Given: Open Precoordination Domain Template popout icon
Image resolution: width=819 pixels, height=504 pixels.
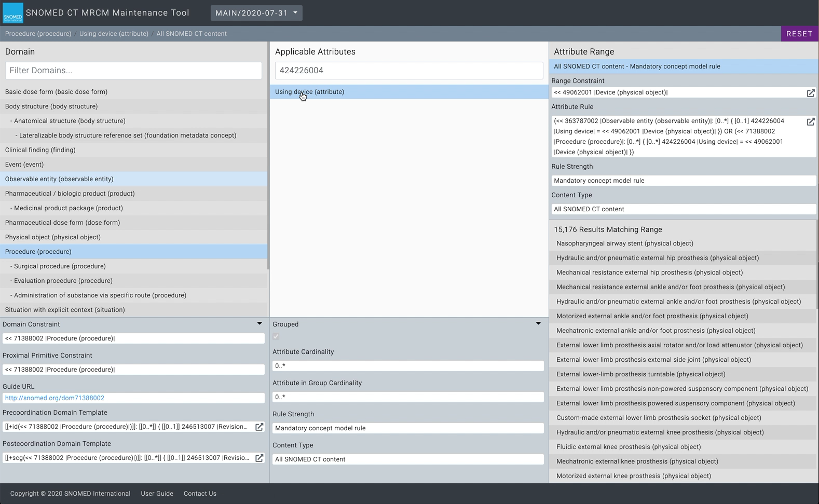Looking at the screenshot, I should [259, 427].
